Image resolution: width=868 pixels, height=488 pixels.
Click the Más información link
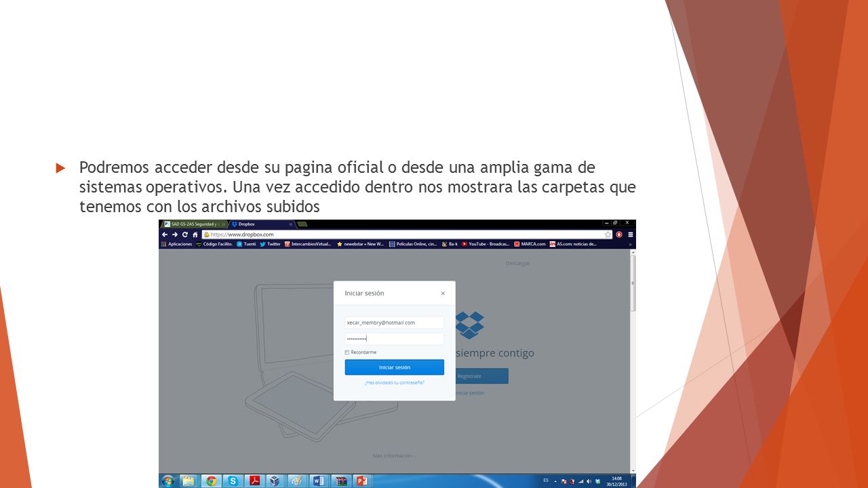(x=394, y=455)
